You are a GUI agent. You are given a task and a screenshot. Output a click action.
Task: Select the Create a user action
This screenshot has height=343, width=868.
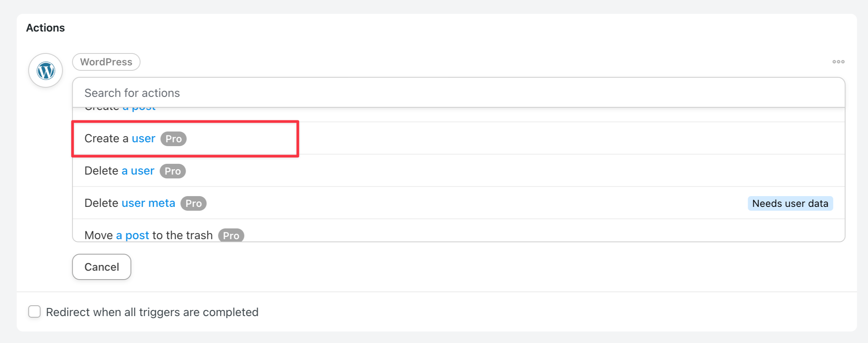coord(459,138)
